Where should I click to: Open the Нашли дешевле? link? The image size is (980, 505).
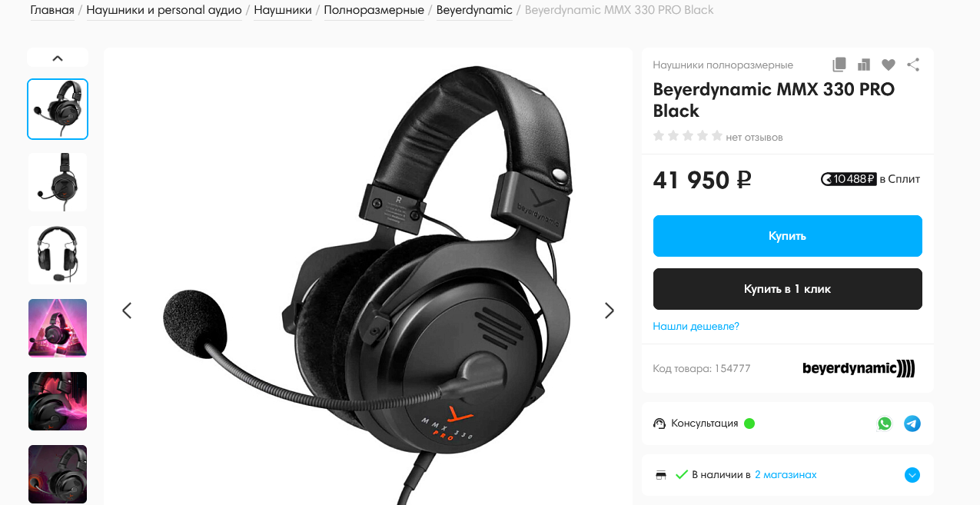point(696,326)
